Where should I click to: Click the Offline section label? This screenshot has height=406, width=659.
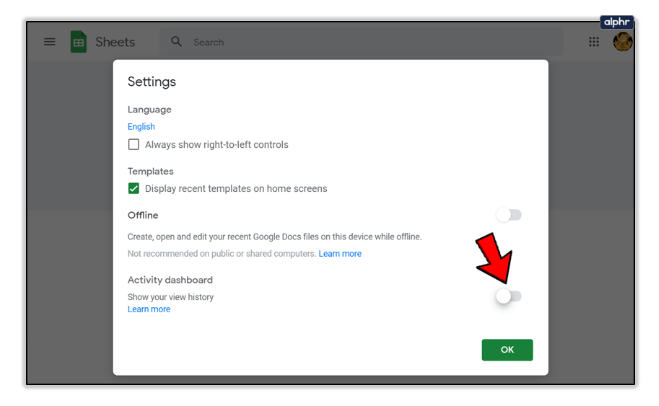(143, 215)
